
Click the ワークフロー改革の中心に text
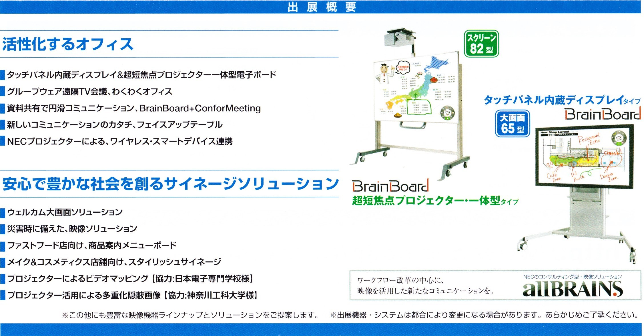(x=400, y=280)
